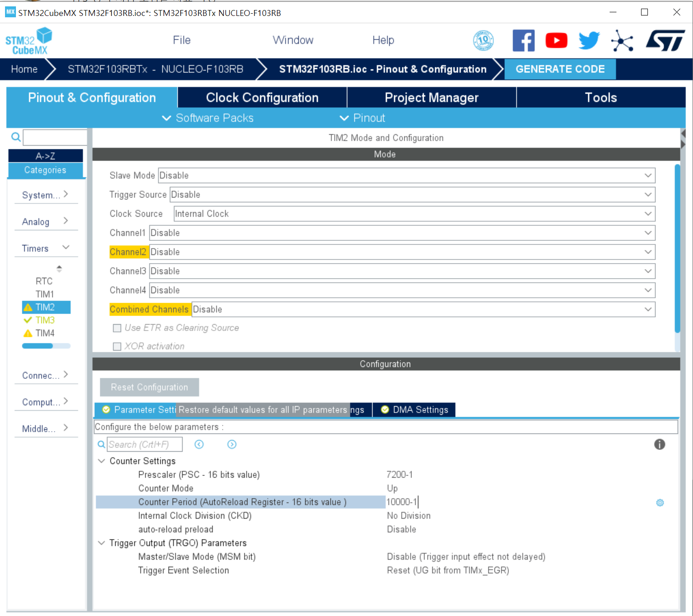Open the File menu

(x=182, y=40)
